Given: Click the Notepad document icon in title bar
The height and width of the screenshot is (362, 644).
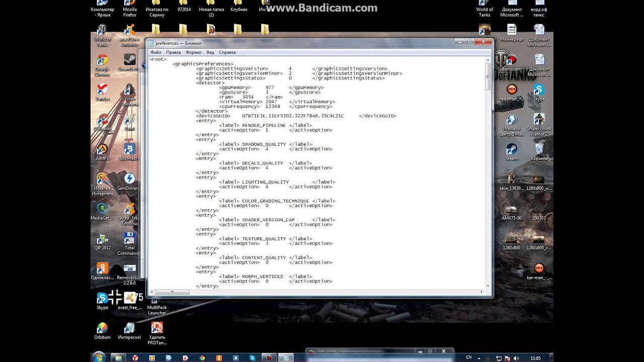Looking at the screenshot, I should point(151,43).
